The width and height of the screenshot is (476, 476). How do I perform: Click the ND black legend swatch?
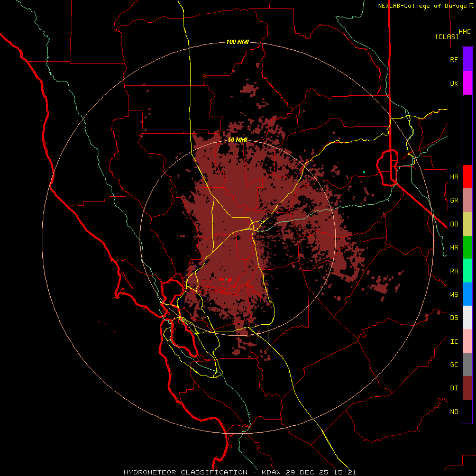(467, 411)
